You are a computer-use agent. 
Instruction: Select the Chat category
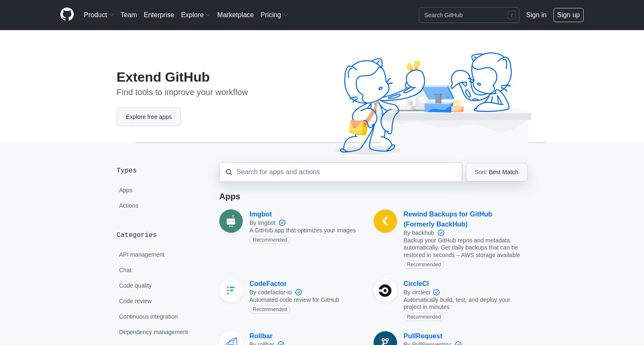(x=125, y=270)
